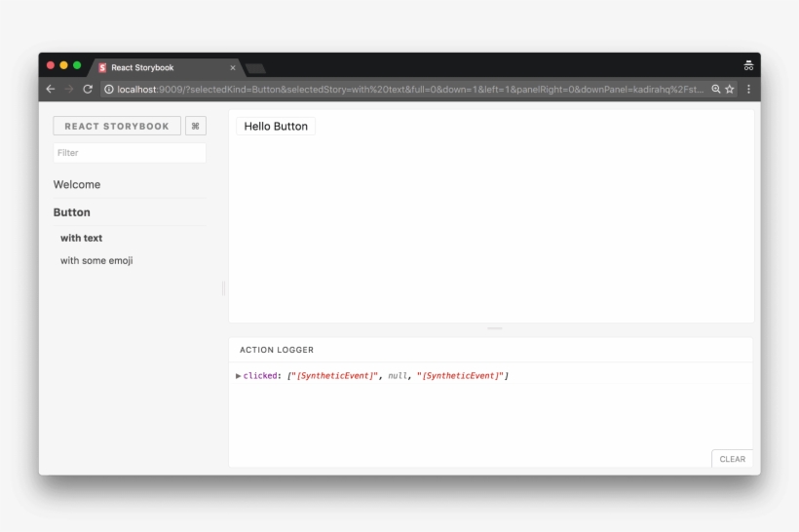Viewport: 799px width, 532px height.
Task: Expand the clicked log entry triangle
Action: (238, 376)
